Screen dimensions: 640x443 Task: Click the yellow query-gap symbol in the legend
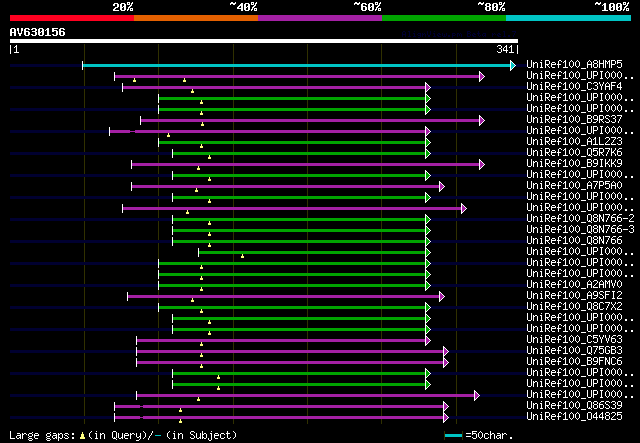tap(82, 436)
